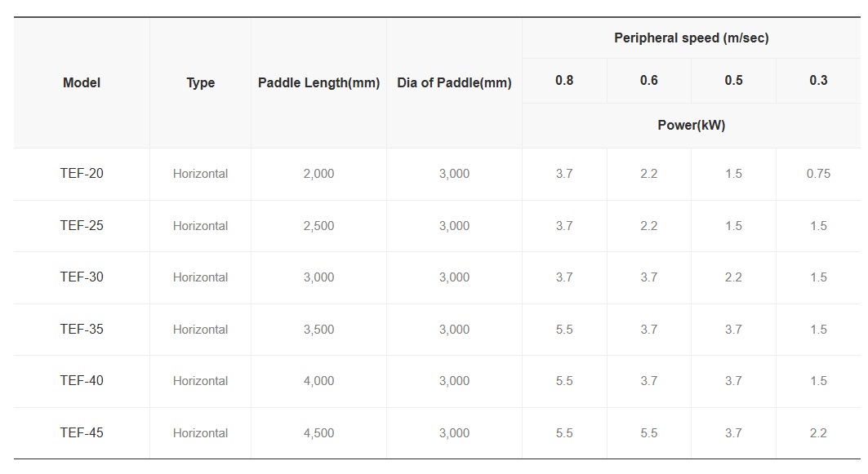This screenshot has height=474, width=868.
Task: Click the Type column header
Action: pos(200,82)
